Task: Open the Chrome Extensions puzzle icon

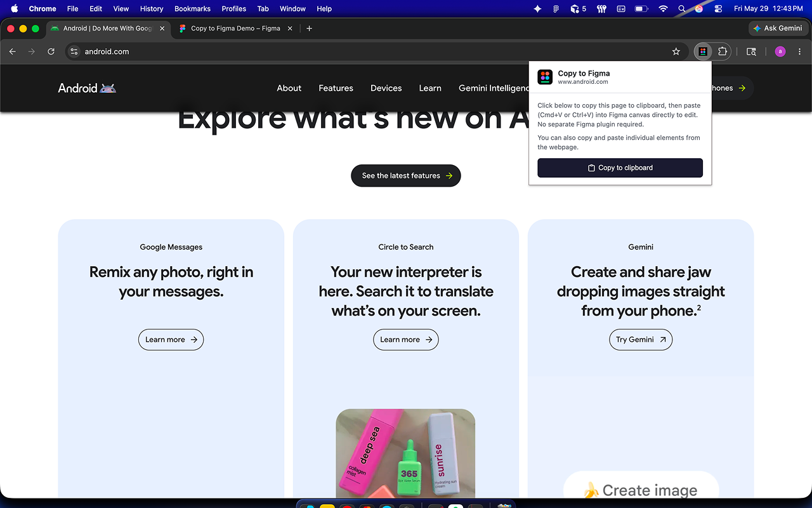Action: (722, 51)
